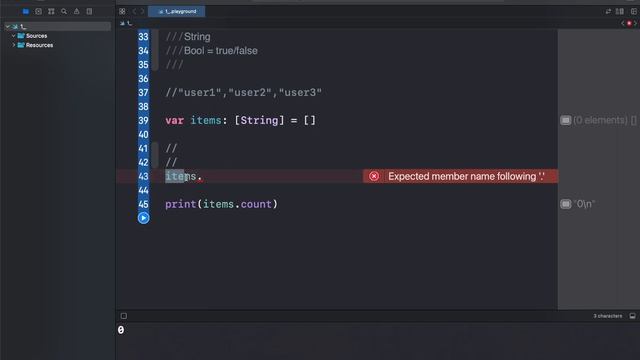640x360 pixels.
Task: Hide the debug area toggle icon
Action: [632, 316]
